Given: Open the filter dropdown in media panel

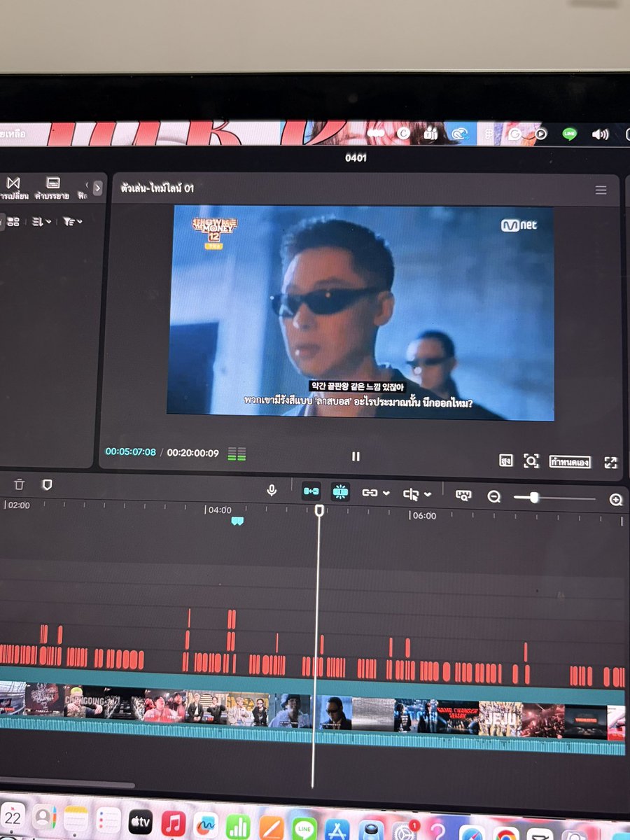Looking at the screenshot, I should coord(72,221).
